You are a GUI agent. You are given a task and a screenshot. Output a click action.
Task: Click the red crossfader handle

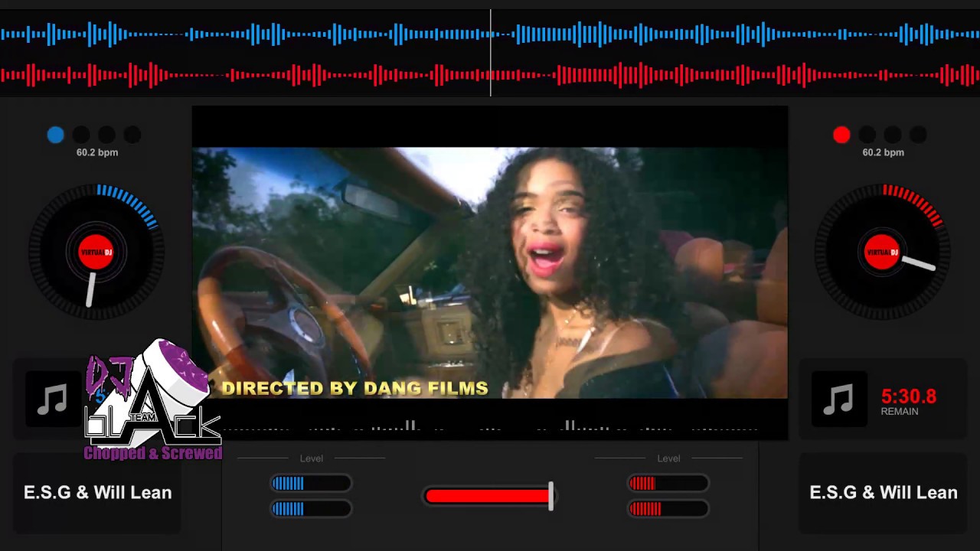click(550, 496)
